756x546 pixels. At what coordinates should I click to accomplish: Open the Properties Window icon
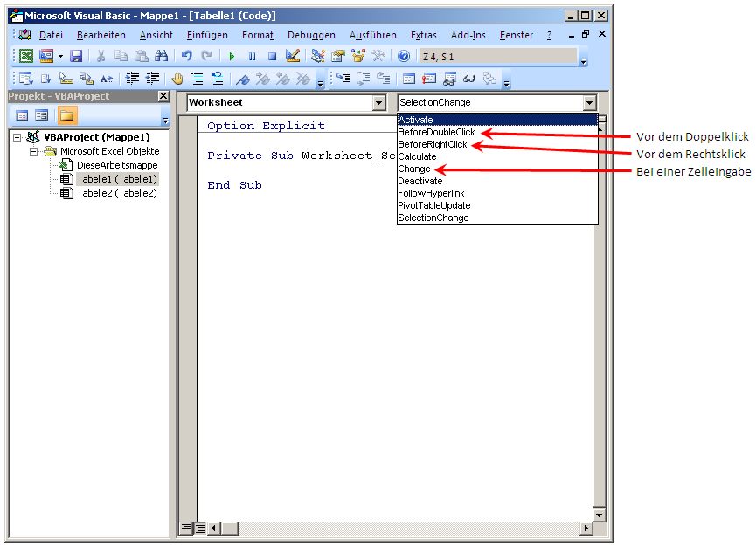[338, 56]
